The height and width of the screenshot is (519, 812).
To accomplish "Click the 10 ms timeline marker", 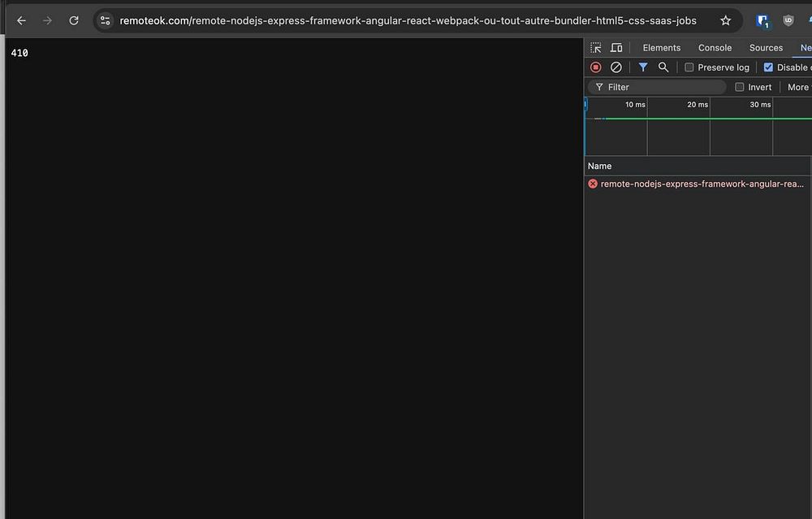I will [635, 105].
